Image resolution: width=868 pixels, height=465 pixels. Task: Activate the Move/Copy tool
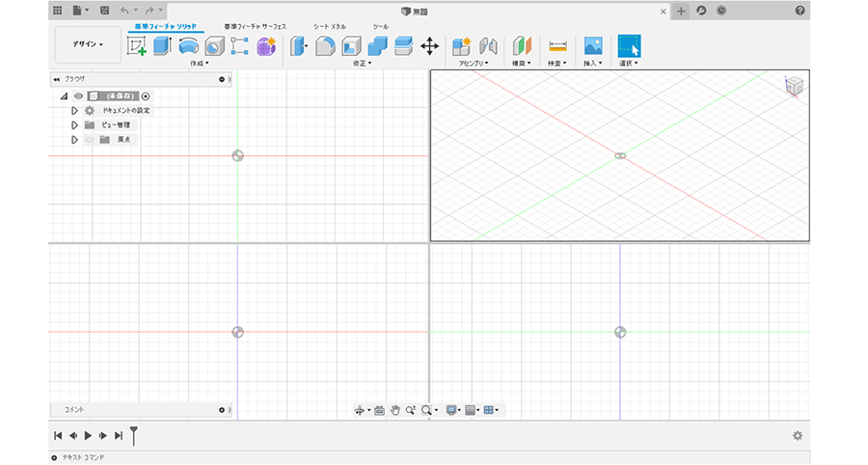(430, 45)
